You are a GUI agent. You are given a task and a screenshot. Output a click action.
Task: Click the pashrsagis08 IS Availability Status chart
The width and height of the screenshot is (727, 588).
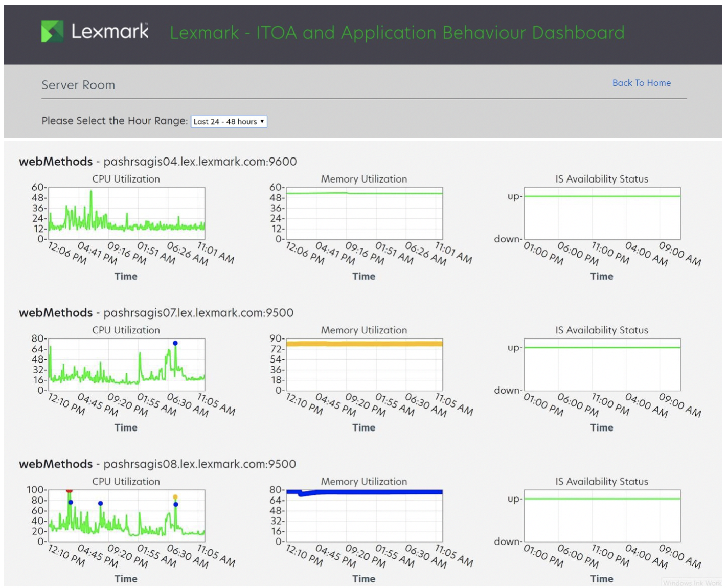[x=602, y=516]
